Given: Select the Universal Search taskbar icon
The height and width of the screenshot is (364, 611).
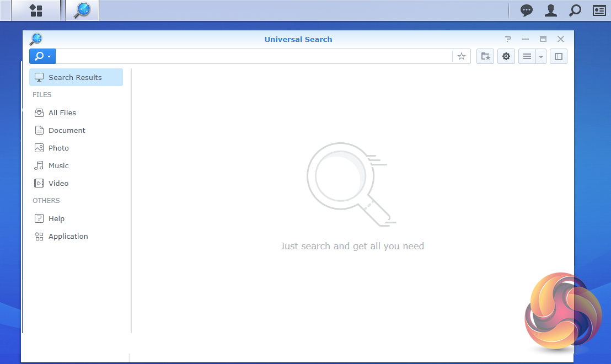Looking at the screenshot, I should point(82,10).
